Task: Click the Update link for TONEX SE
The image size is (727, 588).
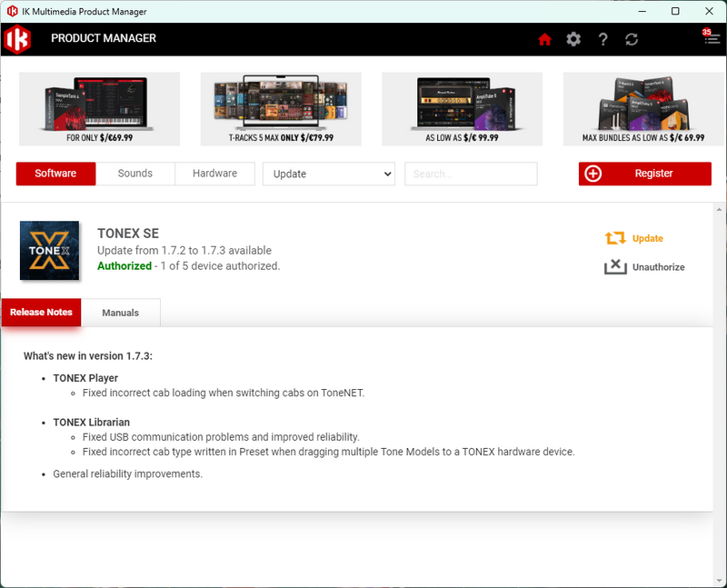Action: click(x=648, y=238)
